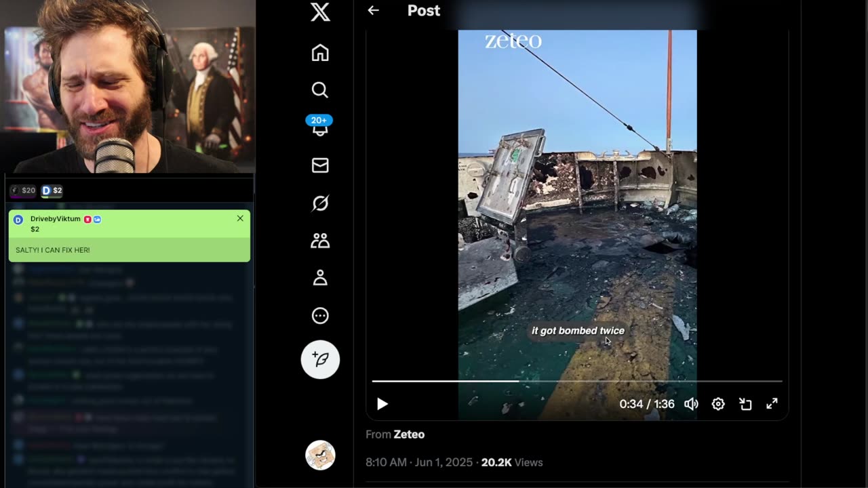Open the Home feed icon
The height and width of the screenshot is (488, 868).
(x=320, y=53)
